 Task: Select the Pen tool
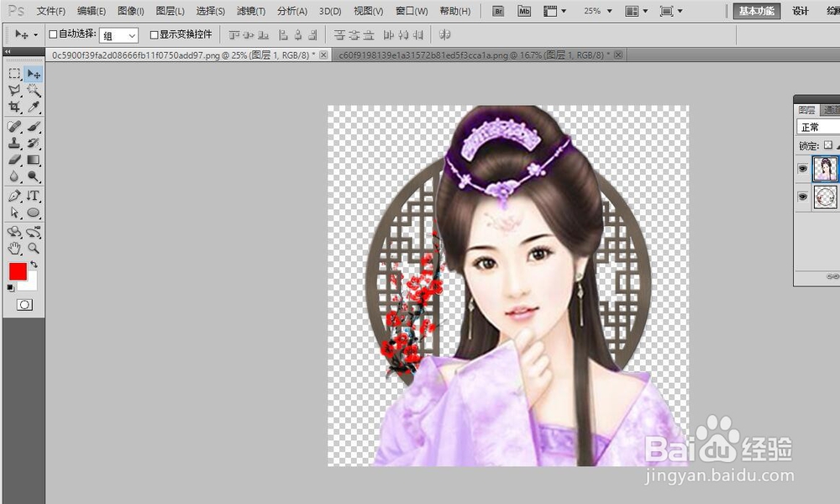tap(14, 196)
